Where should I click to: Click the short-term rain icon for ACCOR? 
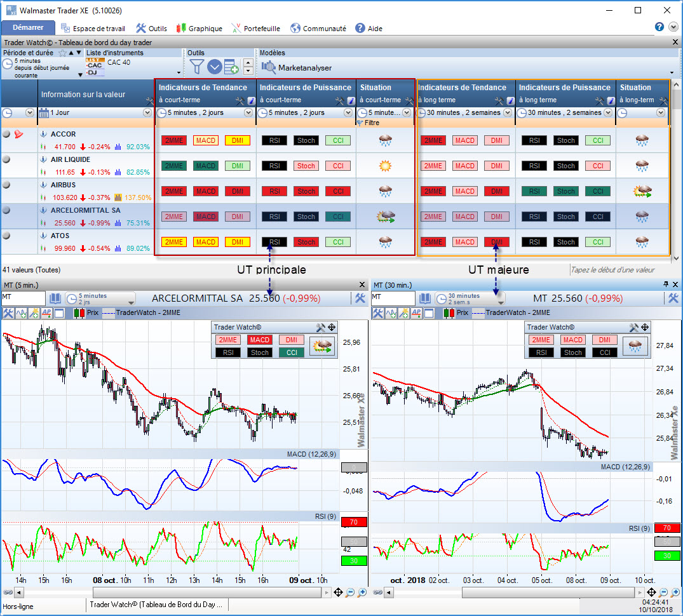[x=385, y=140]
